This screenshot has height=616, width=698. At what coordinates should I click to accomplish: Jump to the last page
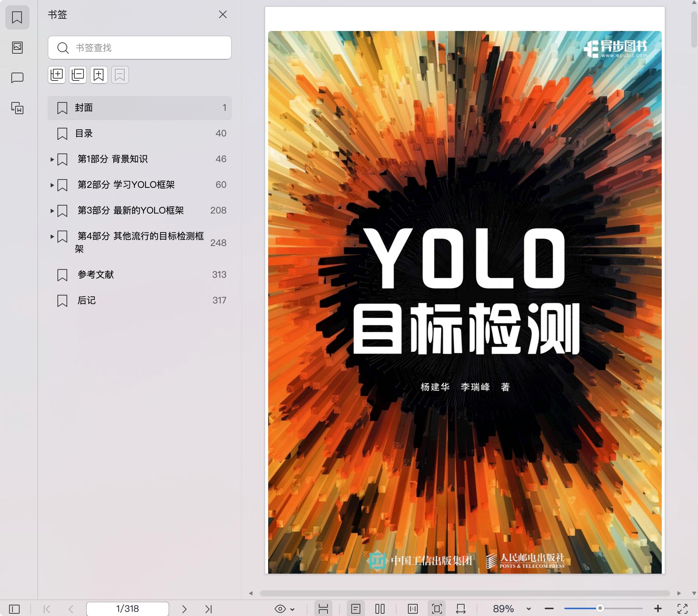pos(208,609)
